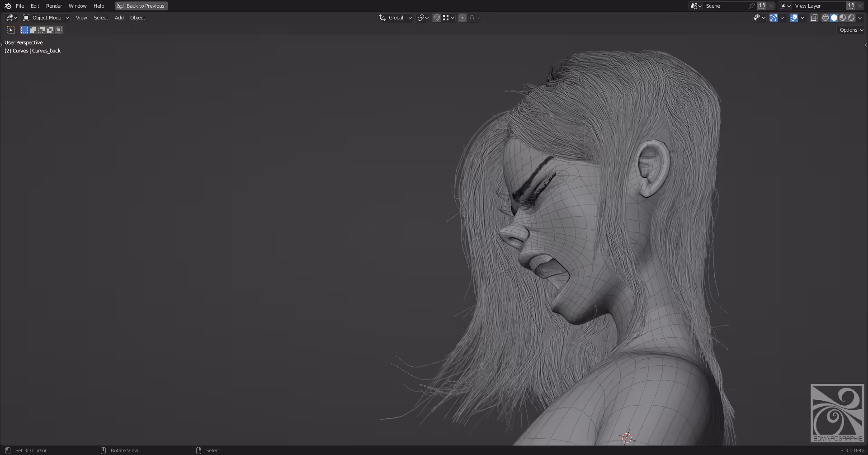
Task: Pin the scene to workspace
Action: coord(752,6)
